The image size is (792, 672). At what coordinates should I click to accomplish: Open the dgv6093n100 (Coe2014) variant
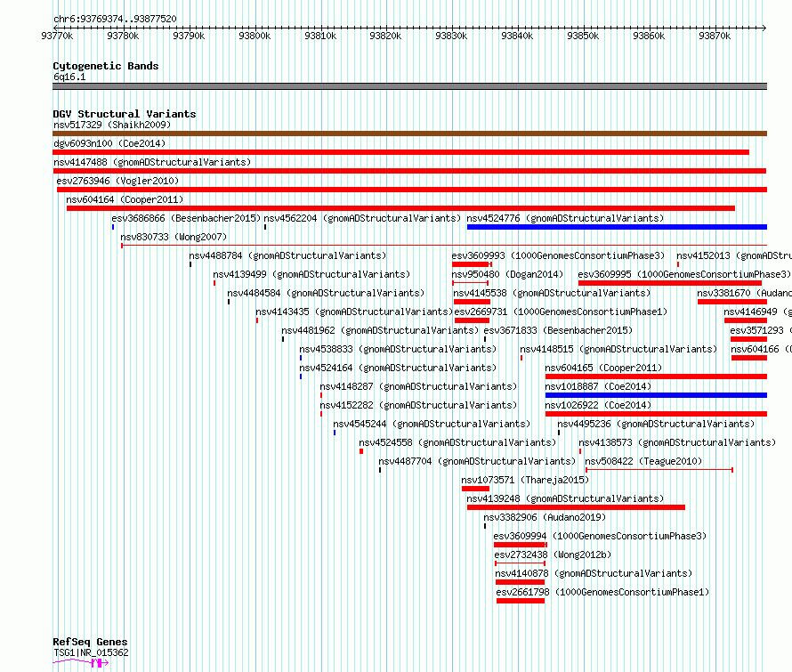click(x=109, y=143)
